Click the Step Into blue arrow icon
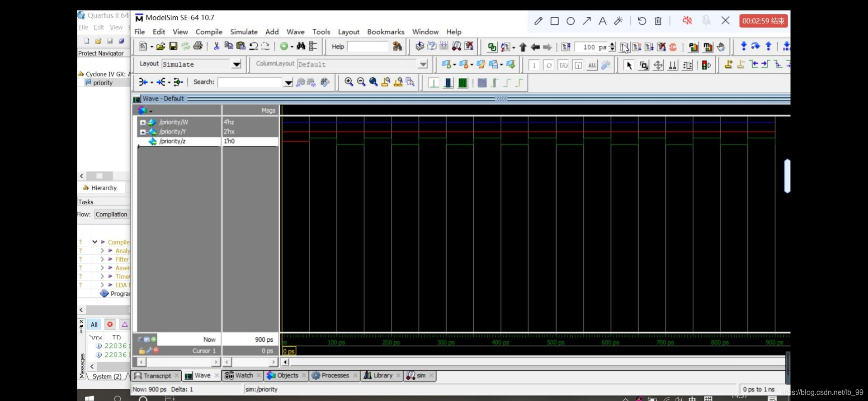868x401 pixels. (x=744, y=46)
